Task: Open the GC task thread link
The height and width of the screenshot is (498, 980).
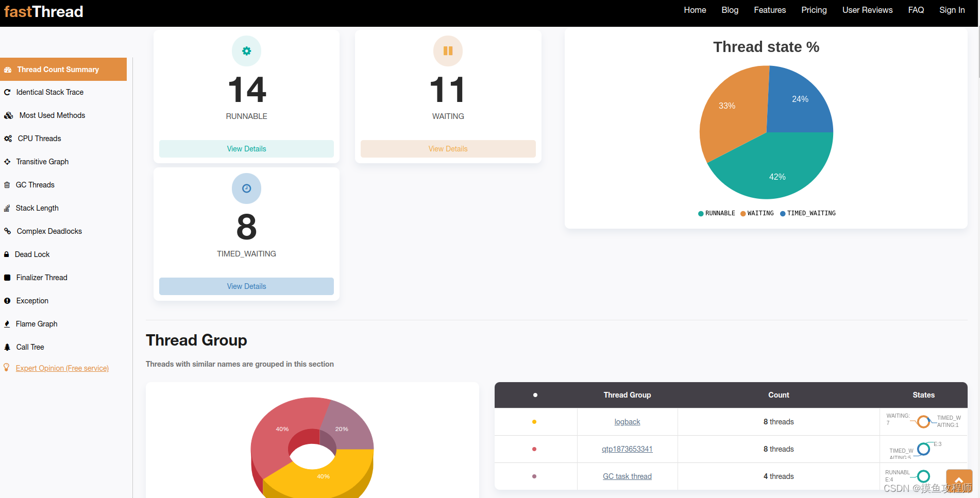Action: (627, 476)
